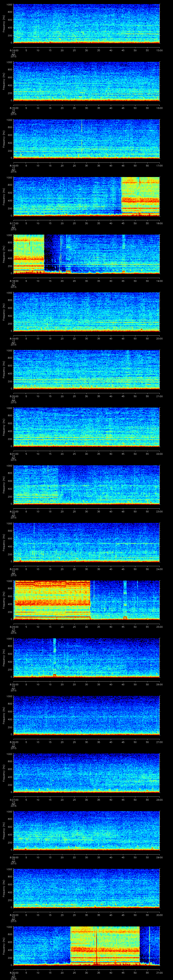Click the 8:29:00 start time label
This screenshot has width=173, height=980.
[x=14, y=915]
